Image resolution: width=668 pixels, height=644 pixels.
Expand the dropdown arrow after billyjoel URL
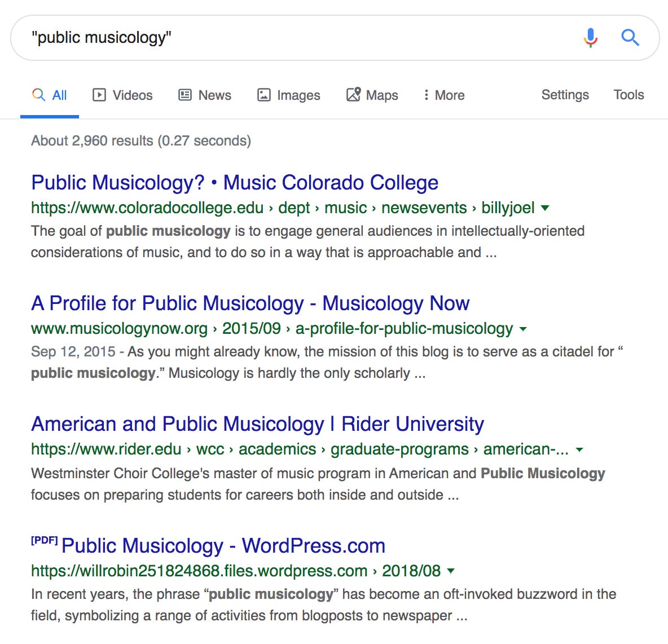click(x=545, y=208)
